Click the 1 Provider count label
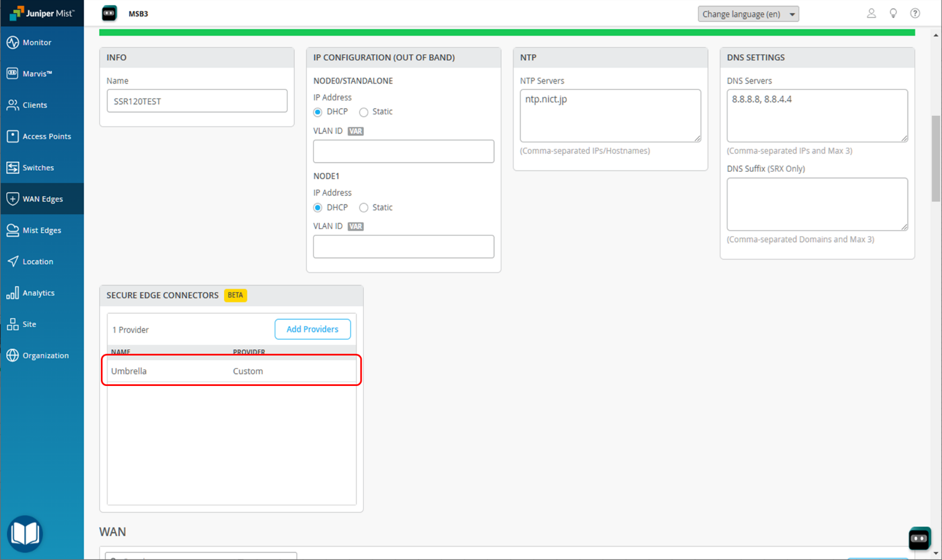 (x=131, y=330)
